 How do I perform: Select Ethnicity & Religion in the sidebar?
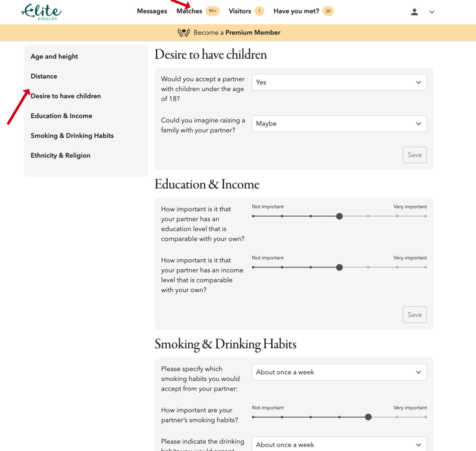(60, 155)
